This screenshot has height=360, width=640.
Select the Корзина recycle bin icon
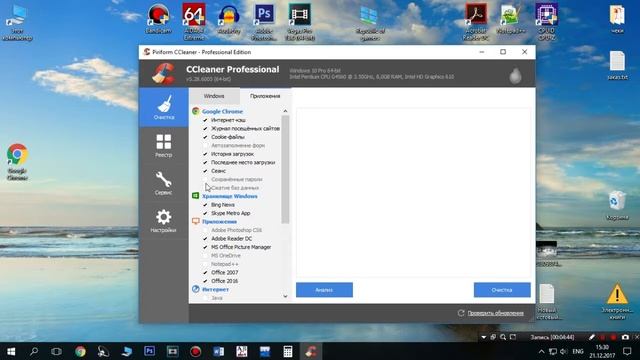tap(617, 206)
